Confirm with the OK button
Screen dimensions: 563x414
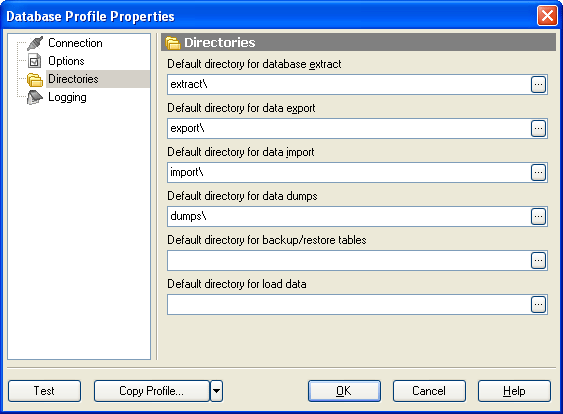[x=344, y=391]
